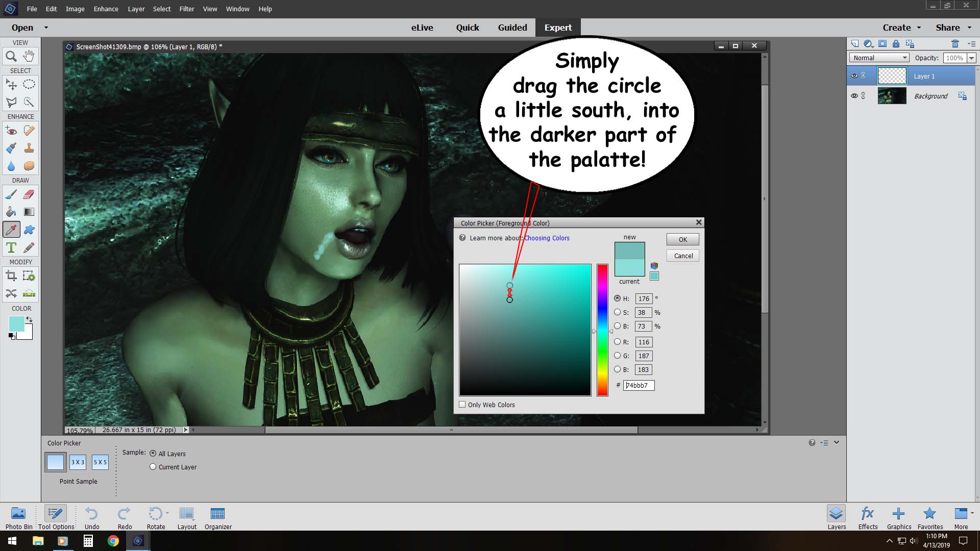This screenshot has height=551, width=980.
Task: Select the Straighten tool
Action: coord(29,293)
